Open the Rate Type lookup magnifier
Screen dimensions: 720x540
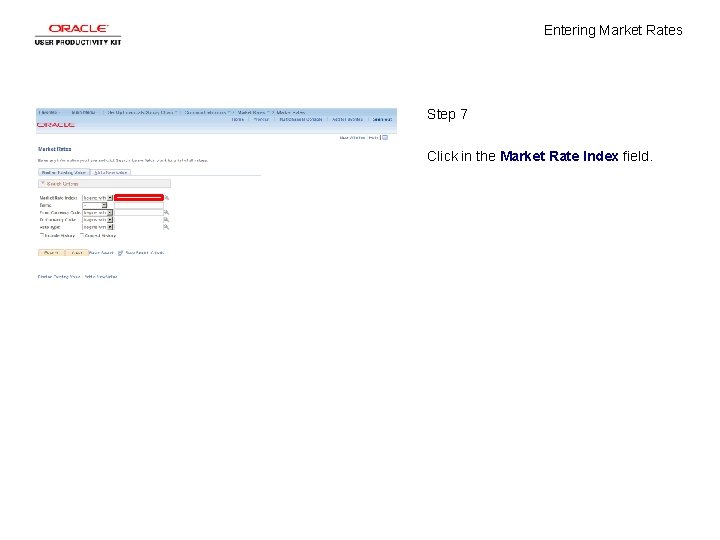166,227
